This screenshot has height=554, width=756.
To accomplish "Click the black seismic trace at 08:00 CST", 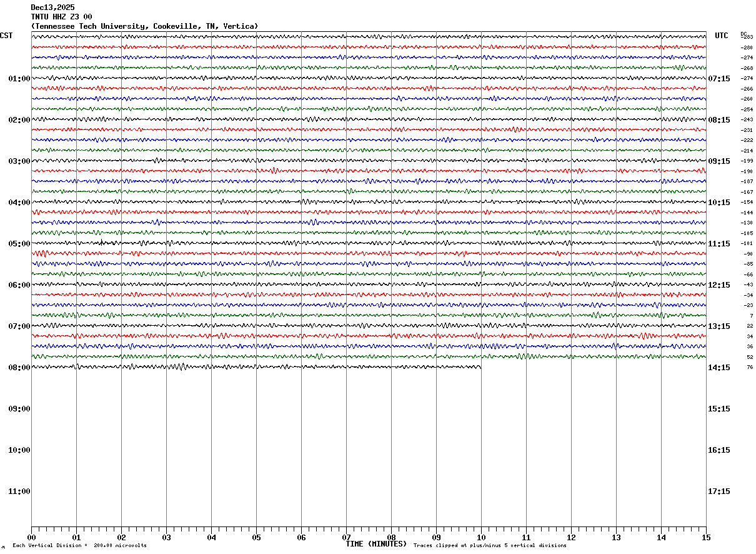I will pos(256,367).
